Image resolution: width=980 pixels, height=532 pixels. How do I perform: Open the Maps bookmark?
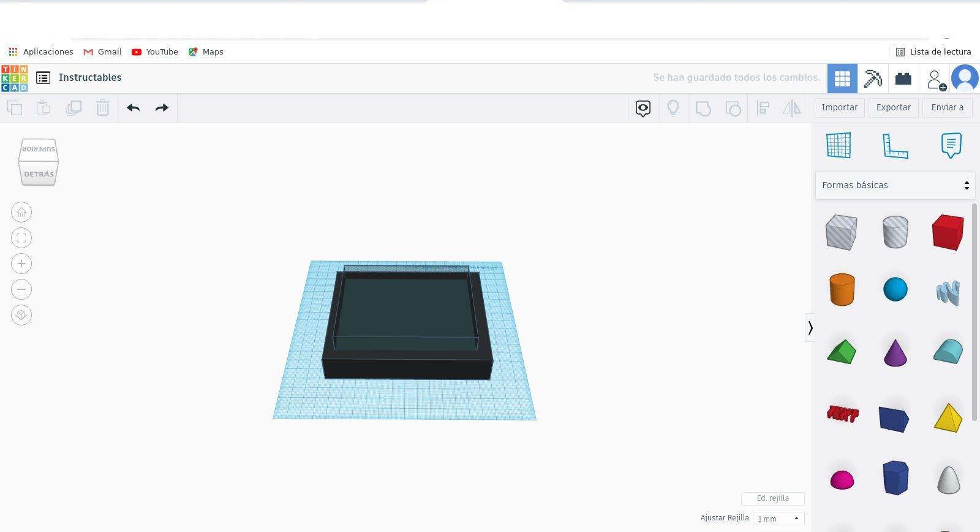point(206,52)
